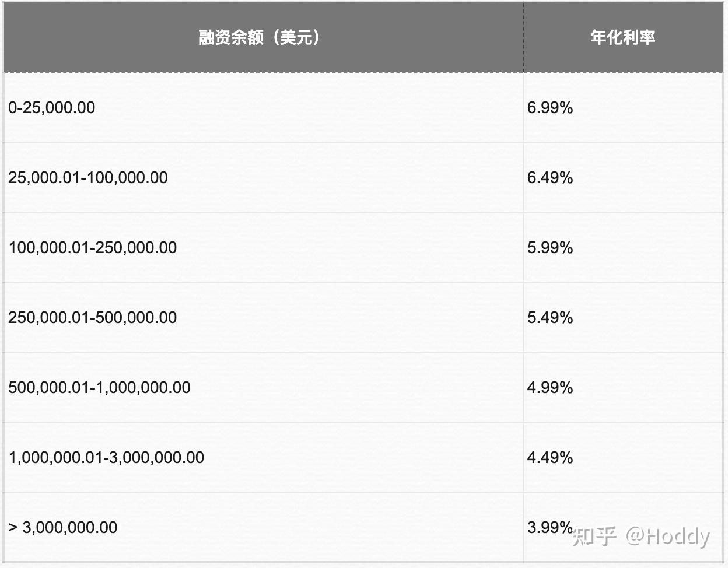Screen dimensions: 728x568
Task: Click the 6.49% rate cell
Action: pyautogui.click(x=550, y=178)
